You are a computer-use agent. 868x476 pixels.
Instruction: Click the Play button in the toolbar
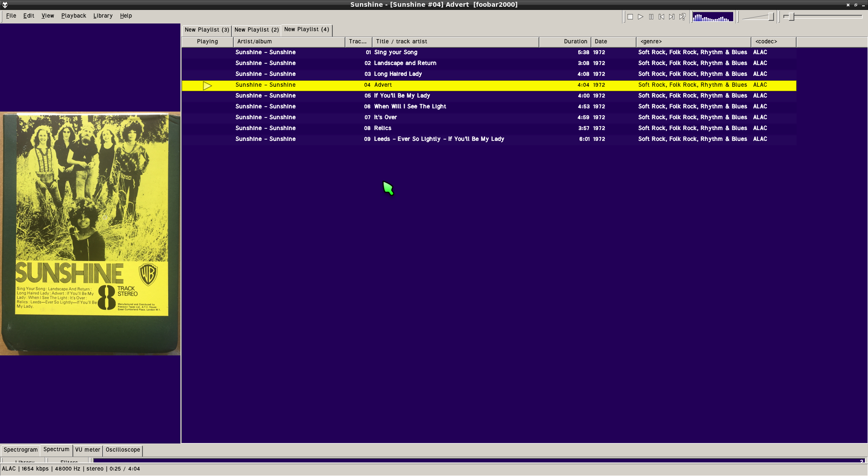point(641,17)
